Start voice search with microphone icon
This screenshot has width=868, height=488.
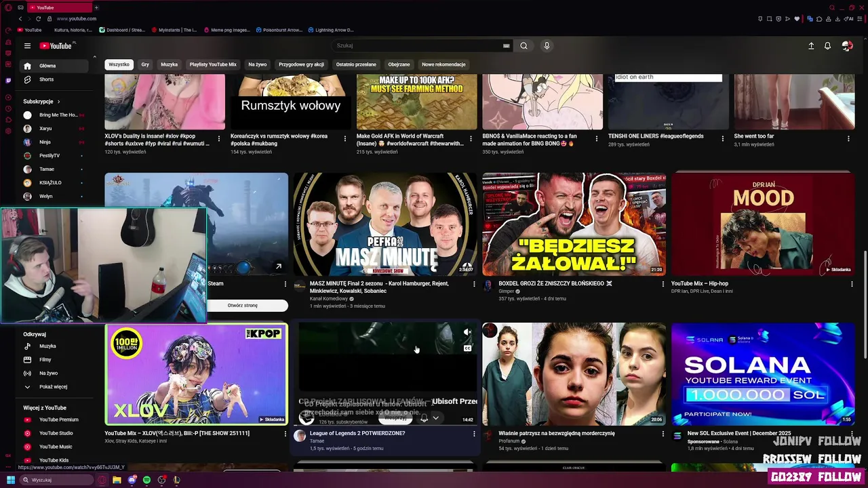547,45
